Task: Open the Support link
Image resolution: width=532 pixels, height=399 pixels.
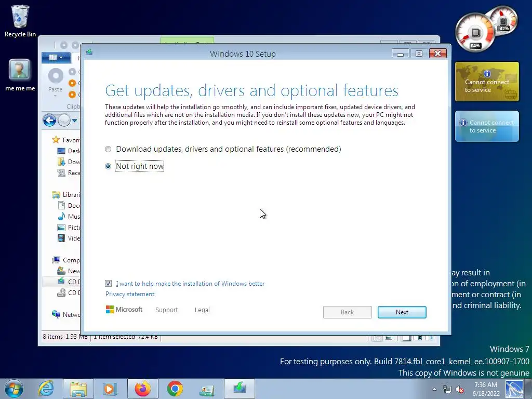Action: pyautogui.click(x=167, y=310)
